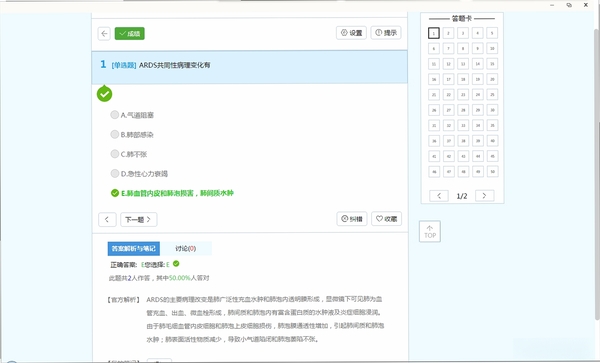
Task: Click the vertical scrollbar on the right
Action: (x=597, y=174)
